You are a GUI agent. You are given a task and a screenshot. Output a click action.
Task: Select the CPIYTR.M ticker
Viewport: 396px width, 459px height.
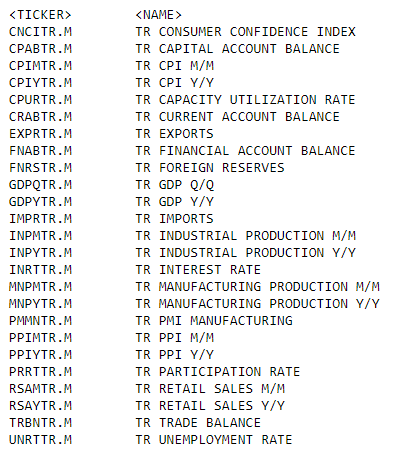40,83
